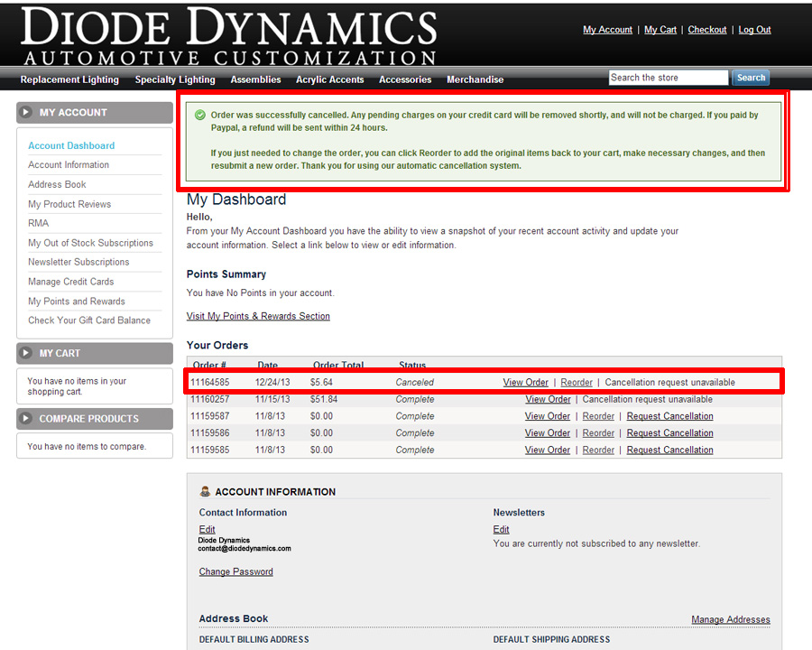
Task: Focus the Search the store field
Action: tap(668, 78)
